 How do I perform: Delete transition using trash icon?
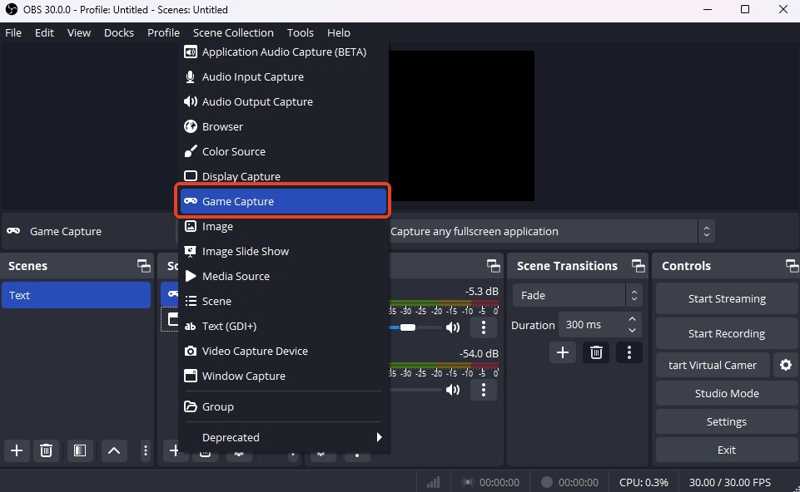click(x=596, y=352)
